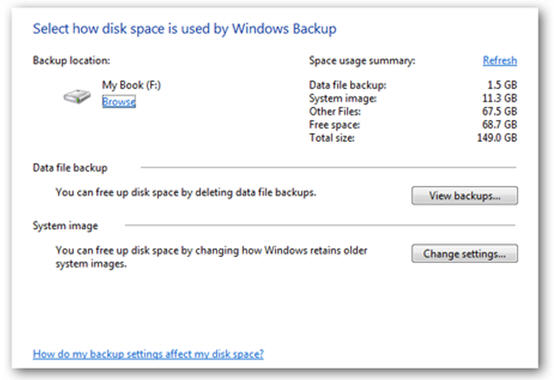Select the 1.5 GB data backup value
The width and height of the screenshot is (554, 380).
point(502,85)
